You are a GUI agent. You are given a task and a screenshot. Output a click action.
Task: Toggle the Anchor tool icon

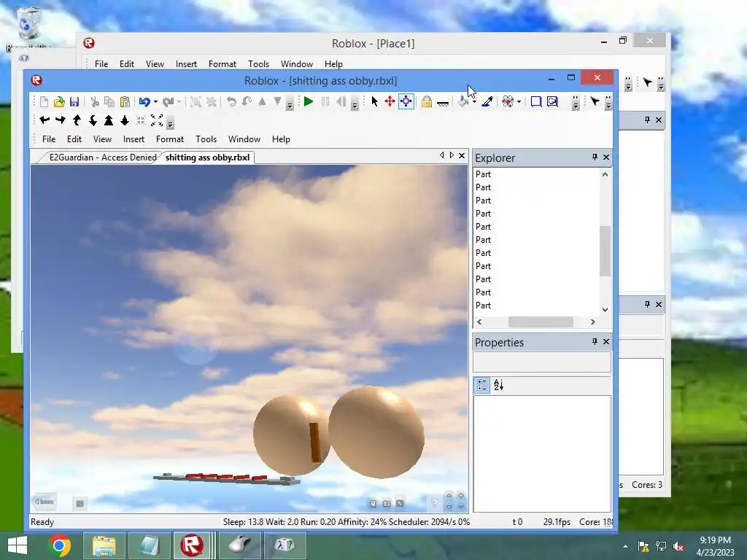(x=443, y=102)
